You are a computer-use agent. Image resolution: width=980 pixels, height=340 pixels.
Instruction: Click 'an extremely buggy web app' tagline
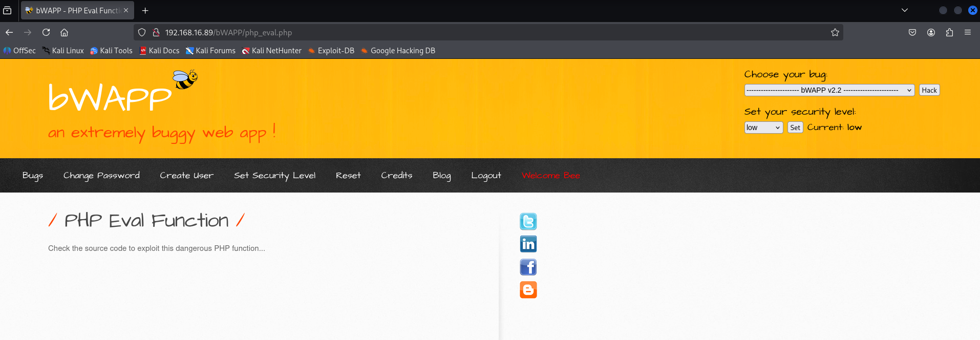coord(162,133)
